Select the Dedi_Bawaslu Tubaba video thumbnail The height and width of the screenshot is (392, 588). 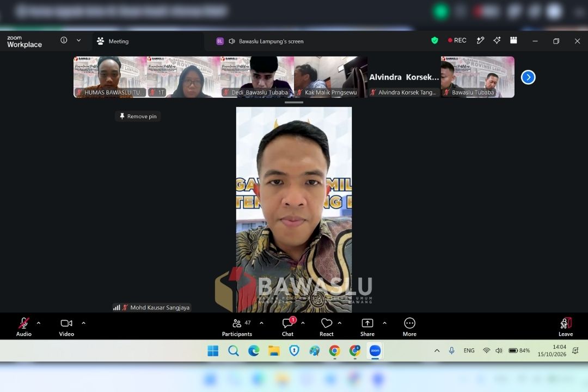coord(257,77)
